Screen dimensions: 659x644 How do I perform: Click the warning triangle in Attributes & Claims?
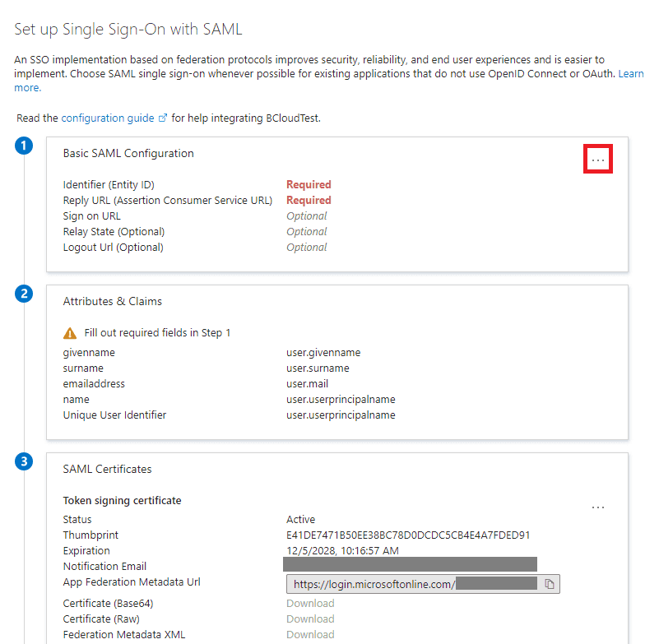point(70,333)
